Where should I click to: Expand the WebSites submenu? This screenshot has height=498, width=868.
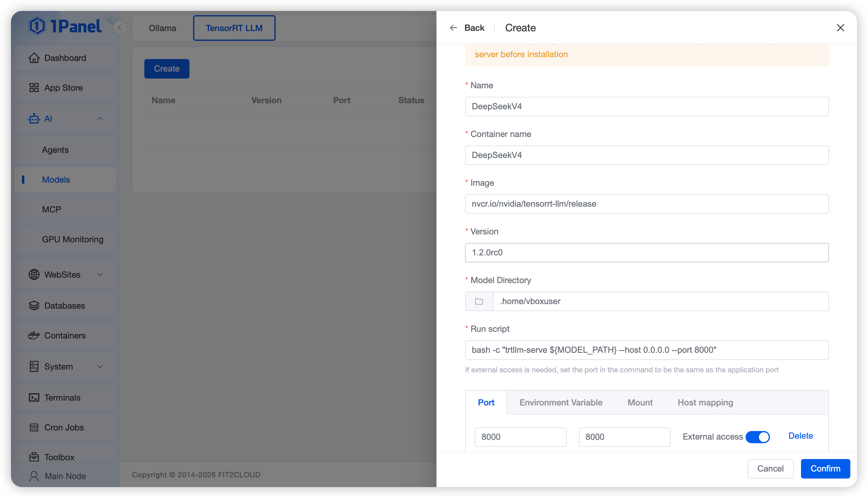100,275
